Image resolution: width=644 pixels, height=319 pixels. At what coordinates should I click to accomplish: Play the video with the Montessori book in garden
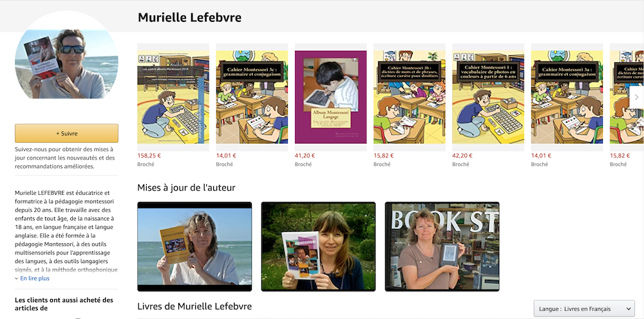[x=318, y=246]
